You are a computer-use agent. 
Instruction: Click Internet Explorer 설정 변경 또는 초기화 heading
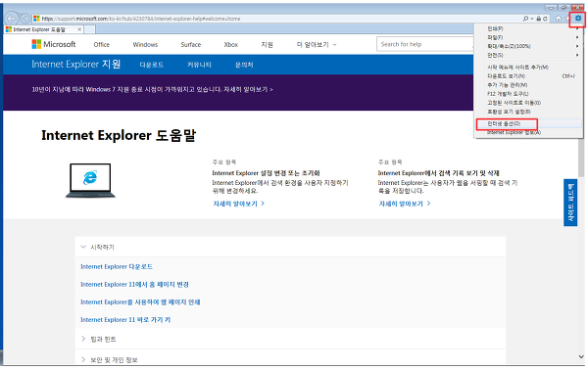point(266,173)
